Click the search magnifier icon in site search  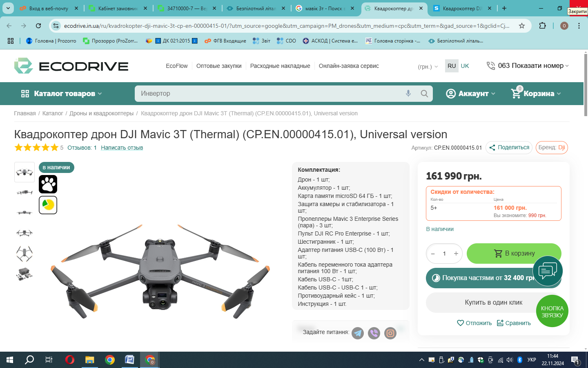[x=424, y=94]
